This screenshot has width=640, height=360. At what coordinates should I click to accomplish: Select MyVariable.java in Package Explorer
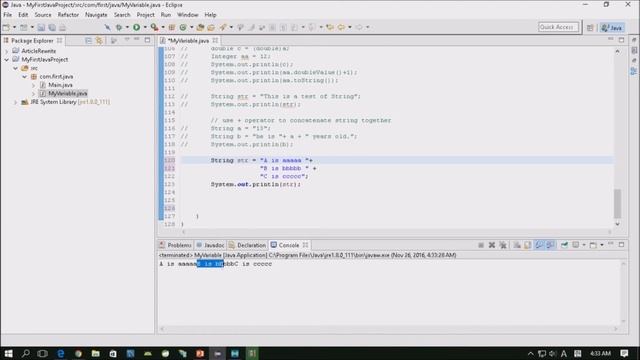[x=67, y=93]
